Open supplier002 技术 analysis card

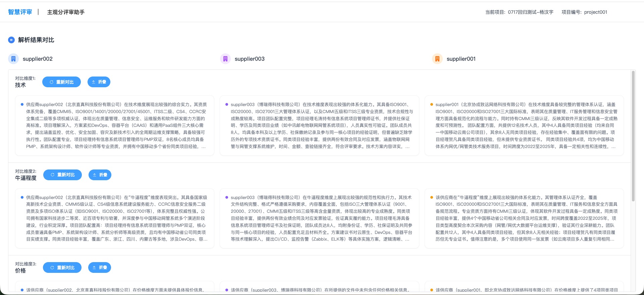(x=115, y=126)
